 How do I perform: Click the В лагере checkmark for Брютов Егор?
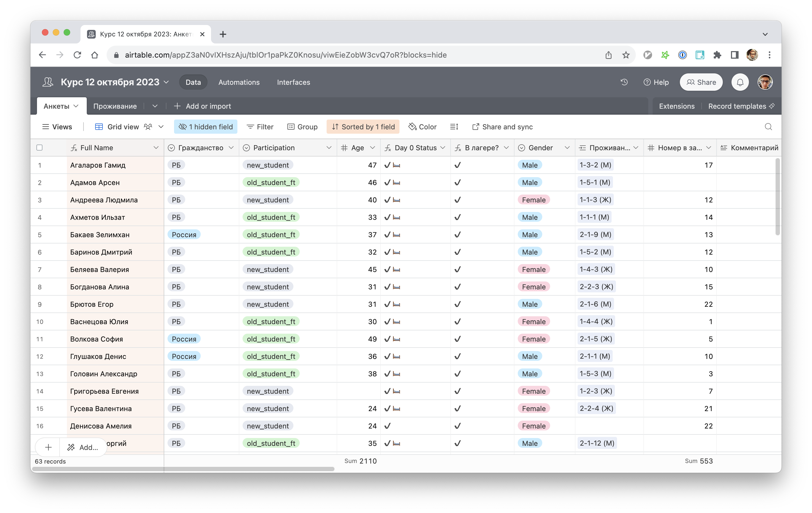[458, 304]
